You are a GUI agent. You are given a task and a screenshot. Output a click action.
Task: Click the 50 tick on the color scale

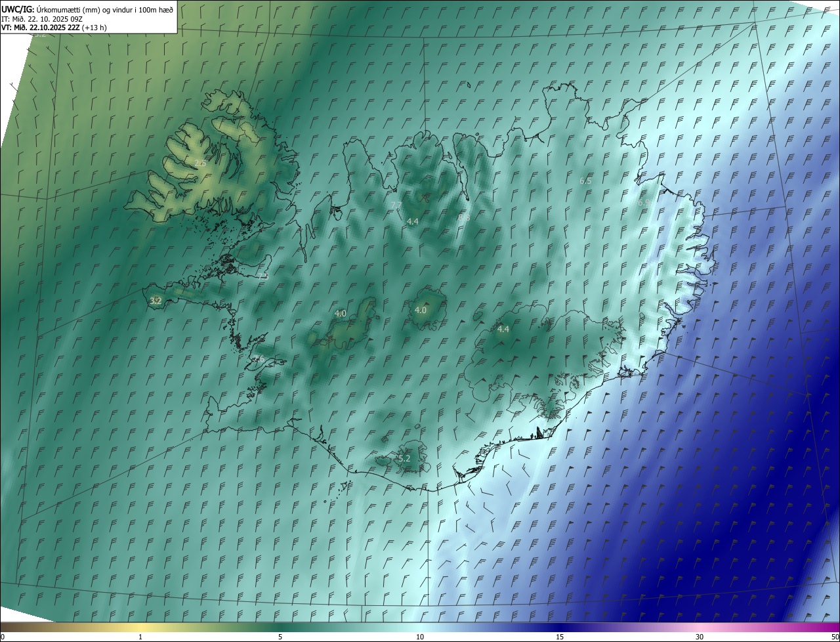point(835,637)
